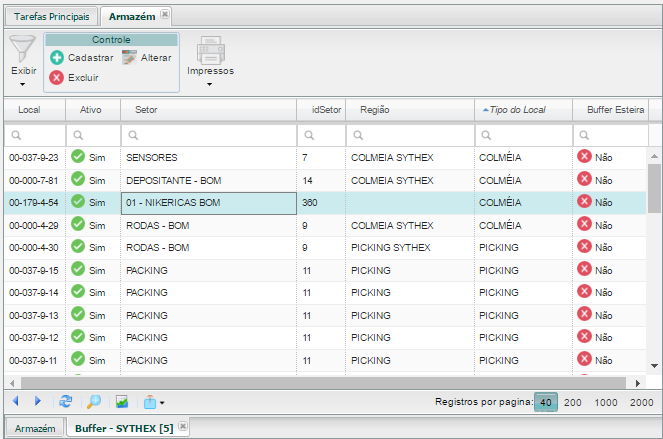This screenshot has width=663, height=439.
Task: Click the Ativo column filter field
Action: (x=93, y=135)
